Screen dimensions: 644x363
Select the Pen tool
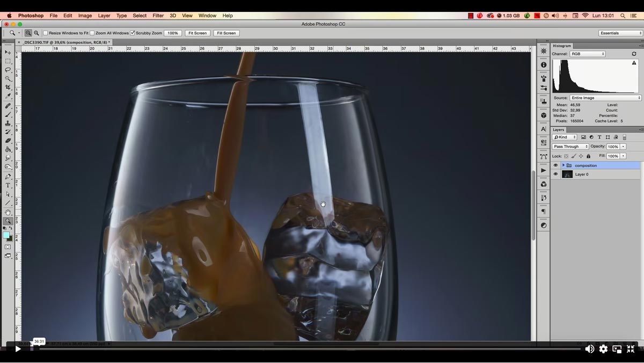(8, 177)
